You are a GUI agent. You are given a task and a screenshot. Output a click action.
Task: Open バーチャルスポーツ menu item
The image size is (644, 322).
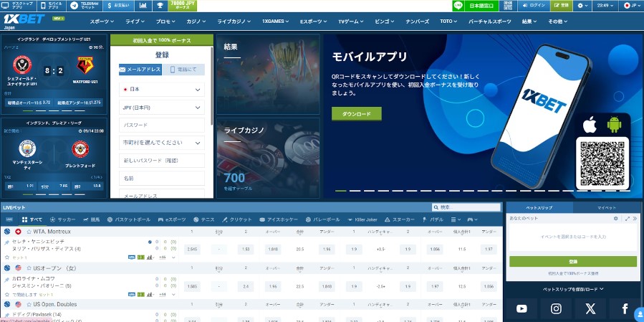[490, 22]
